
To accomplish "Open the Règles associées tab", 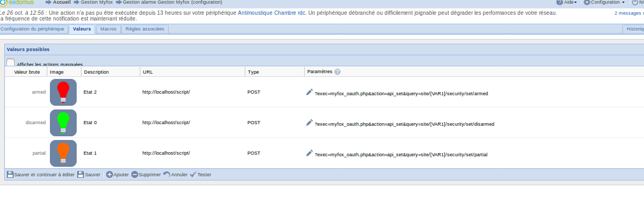I will click(x=145, y=29).
